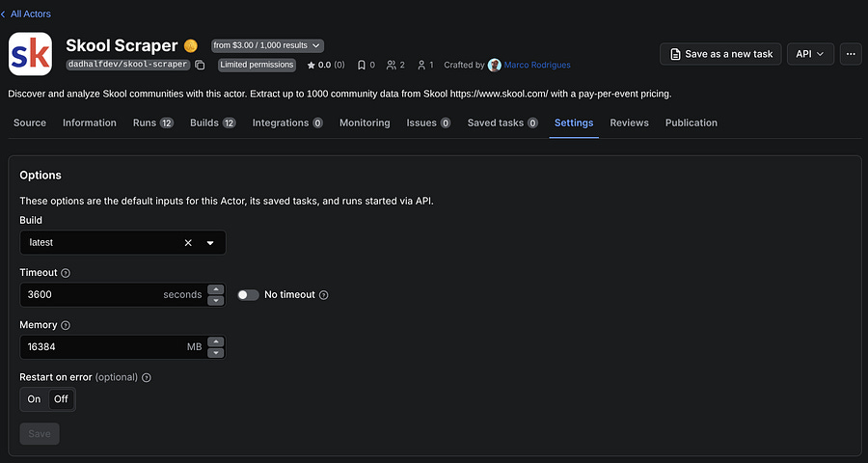Click the total users icon showing 2
This screenshot has height=463, width=868.
[x=392, y=66]
